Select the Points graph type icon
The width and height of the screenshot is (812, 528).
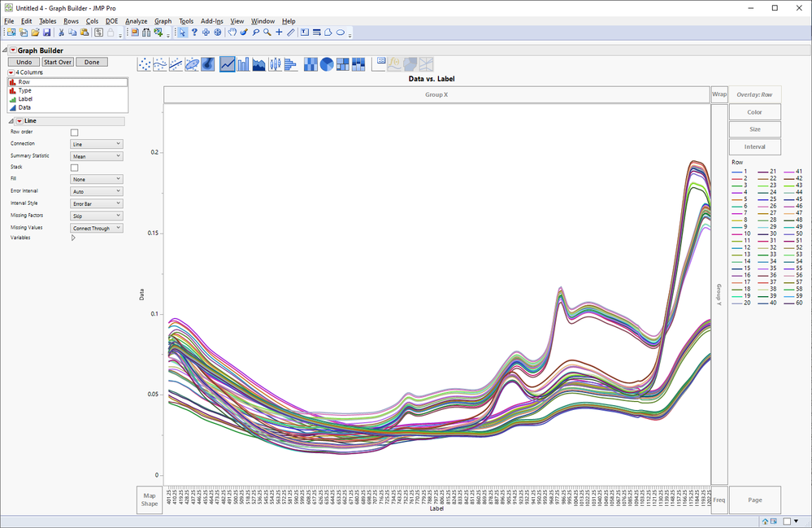point(145,64)
